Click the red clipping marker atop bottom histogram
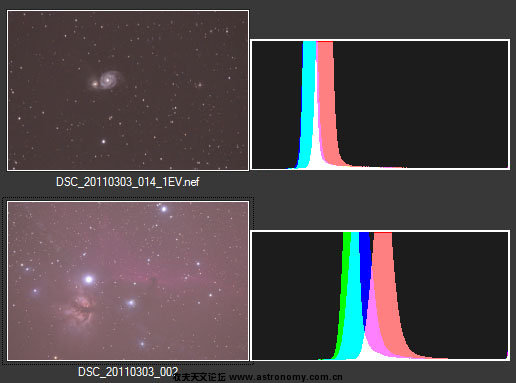 [x=383, y=232]
